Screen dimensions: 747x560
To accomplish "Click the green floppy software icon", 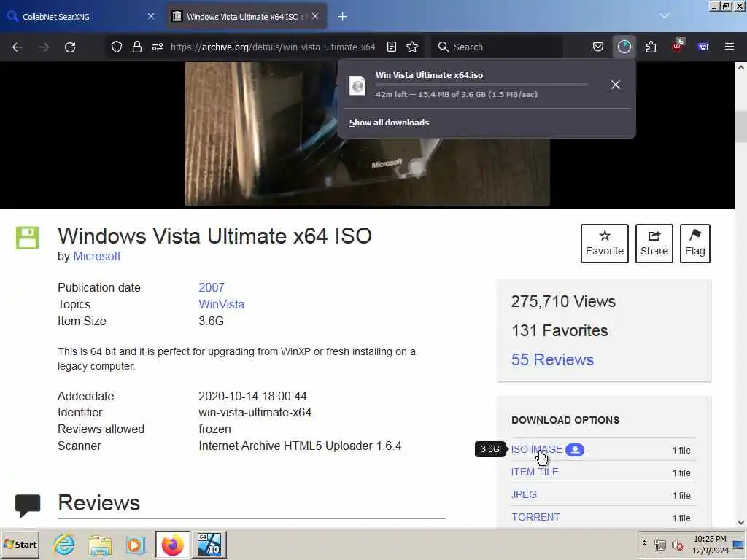I will [x=28, y=238].
